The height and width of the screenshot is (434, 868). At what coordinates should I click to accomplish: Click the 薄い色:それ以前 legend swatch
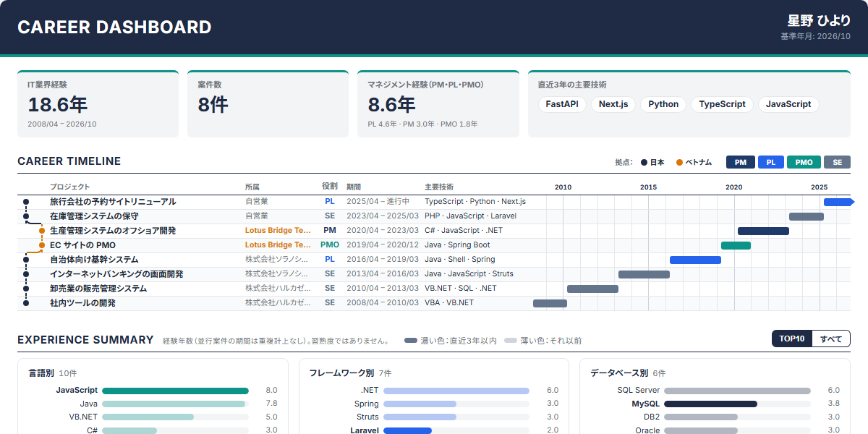(x=511, y=341)
